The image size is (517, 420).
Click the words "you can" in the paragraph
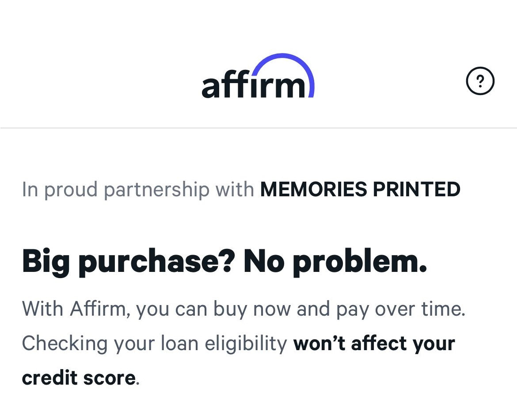click(x=172, y=309)
